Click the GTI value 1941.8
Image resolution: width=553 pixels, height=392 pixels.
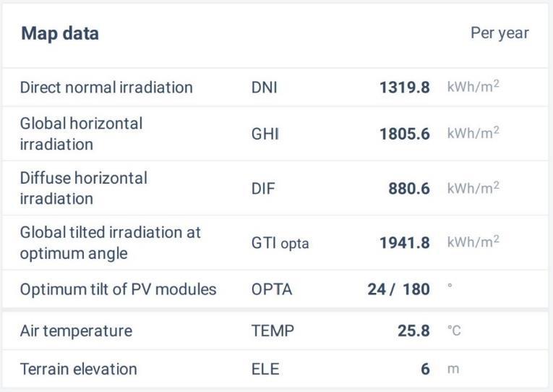pos(404,244)
